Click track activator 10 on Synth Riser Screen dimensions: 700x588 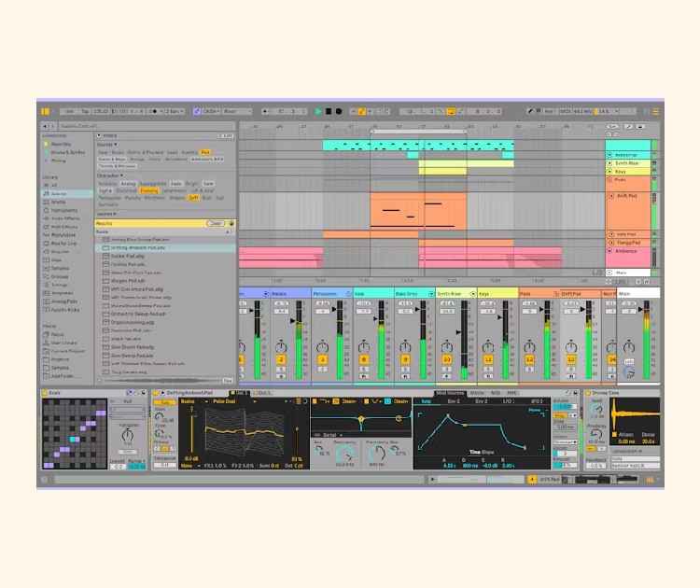click(x=446, y=359)
